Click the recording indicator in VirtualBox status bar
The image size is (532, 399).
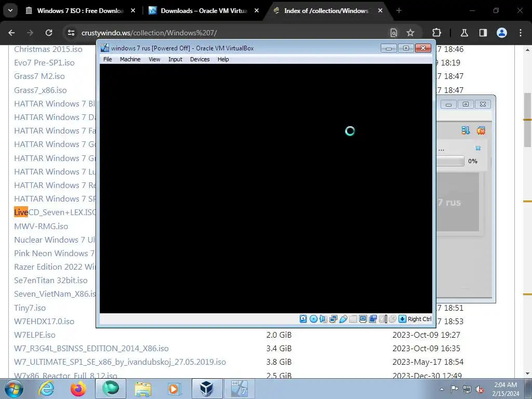(x=373, y=319)
